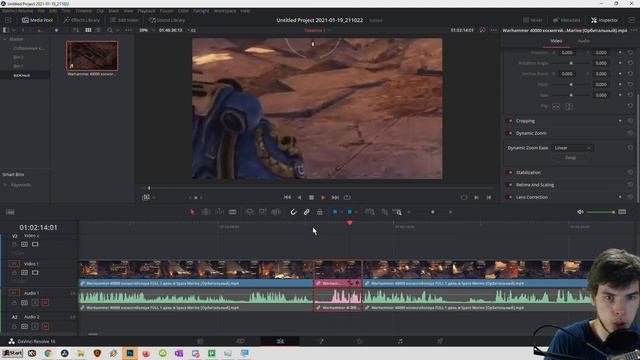
Task: Open the viewer zoom percentage dropdown
Action: (x=147, y=30)
